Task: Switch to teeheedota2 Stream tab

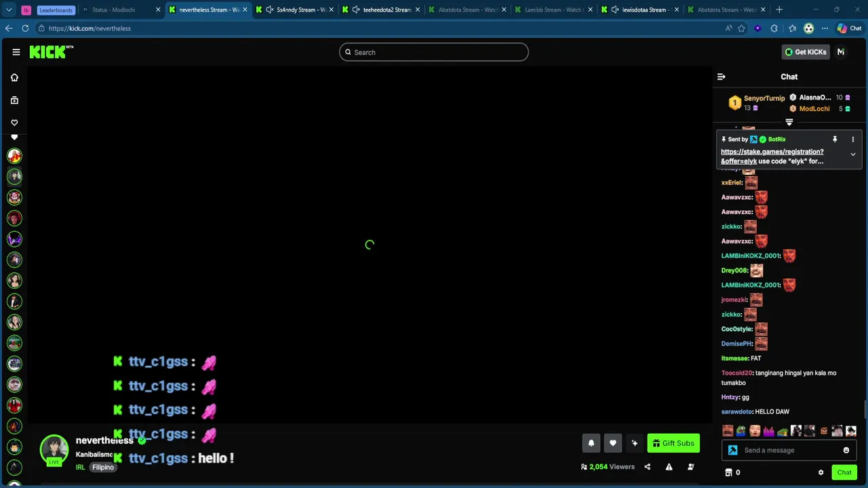Action: [382, 9]
